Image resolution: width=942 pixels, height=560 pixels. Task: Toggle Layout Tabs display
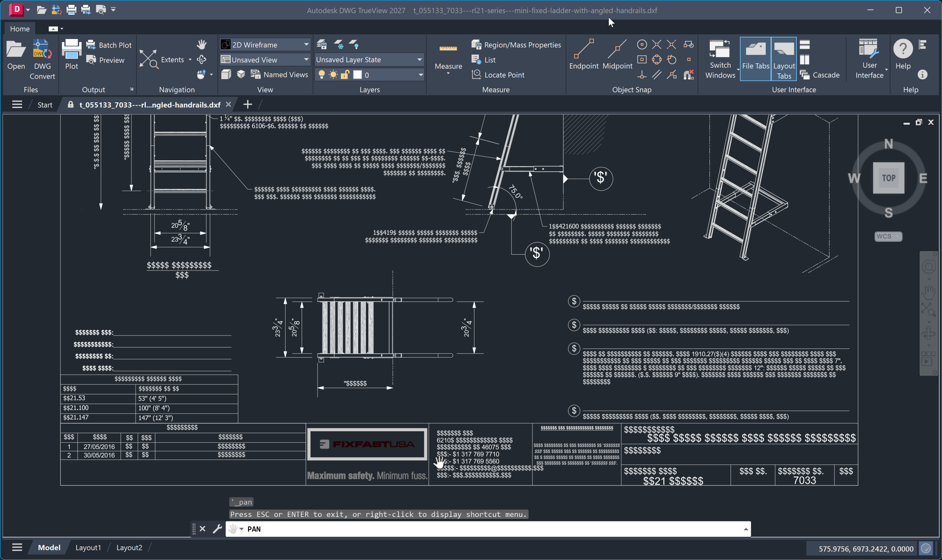pos(784,59)
